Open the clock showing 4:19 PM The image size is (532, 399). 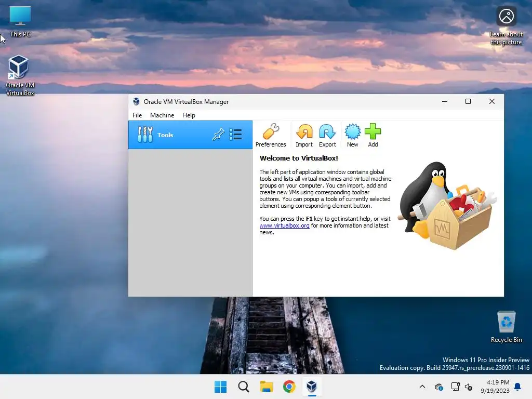[x=495, y=387]
